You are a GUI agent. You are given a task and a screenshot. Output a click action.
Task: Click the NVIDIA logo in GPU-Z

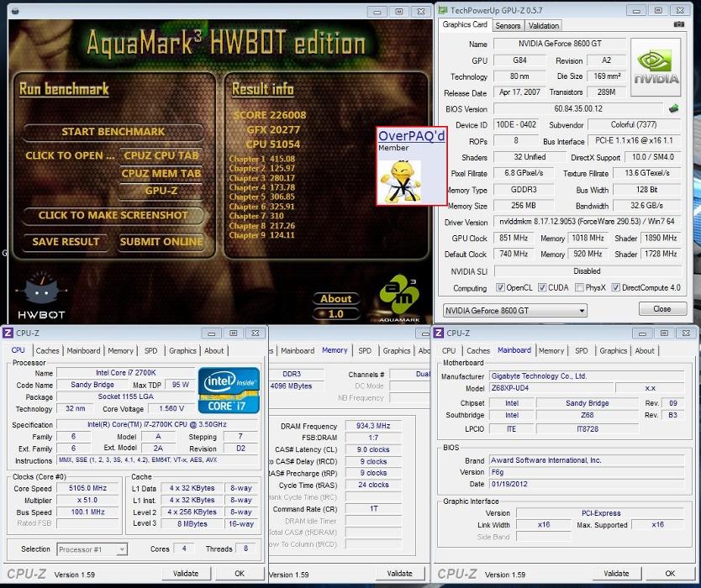tap(656, 67)
